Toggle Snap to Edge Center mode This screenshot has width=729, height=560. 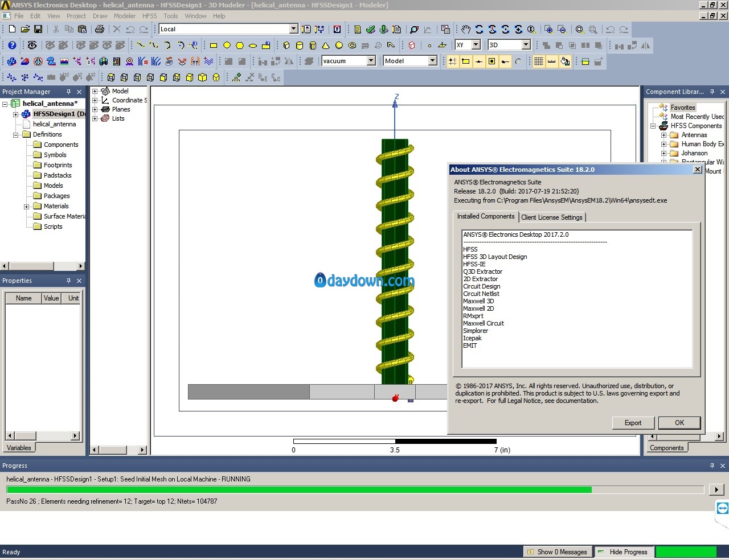(478, 61)
